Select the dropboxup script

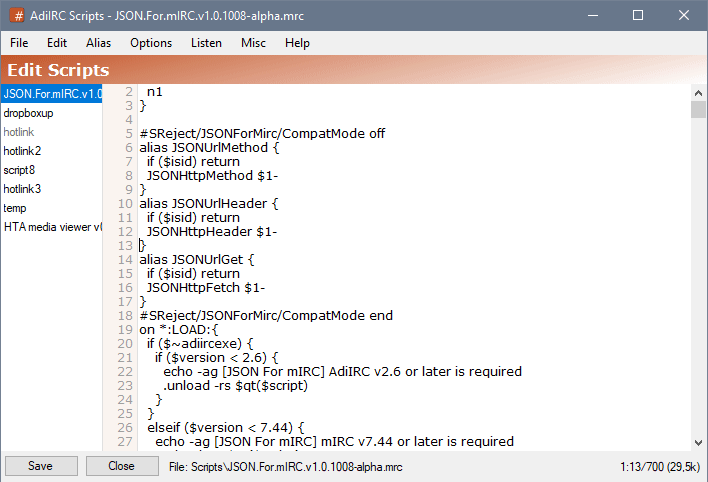click(x=28, y=113)
